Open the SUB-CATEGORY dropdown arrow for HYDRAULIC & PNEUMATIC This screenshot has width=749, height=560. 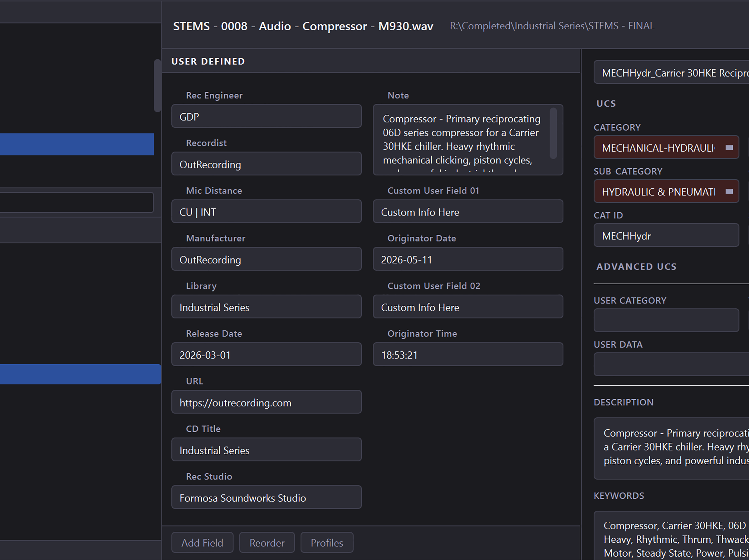click(729, 191)
